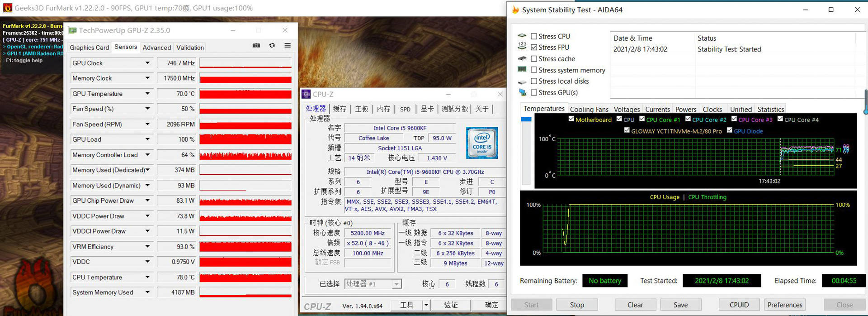Click the Stress system memory RAM icon

[522, 69]
